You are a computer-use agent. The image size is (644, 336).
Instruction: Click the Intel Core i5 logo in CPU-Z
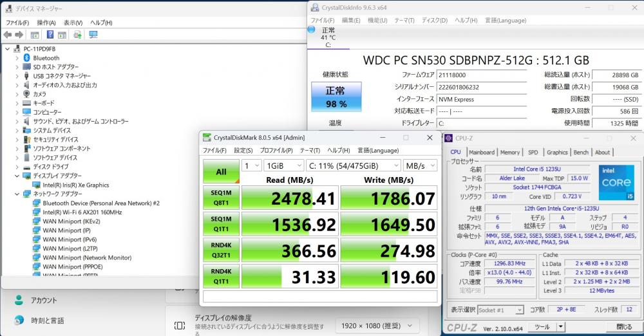click(616, 182)
